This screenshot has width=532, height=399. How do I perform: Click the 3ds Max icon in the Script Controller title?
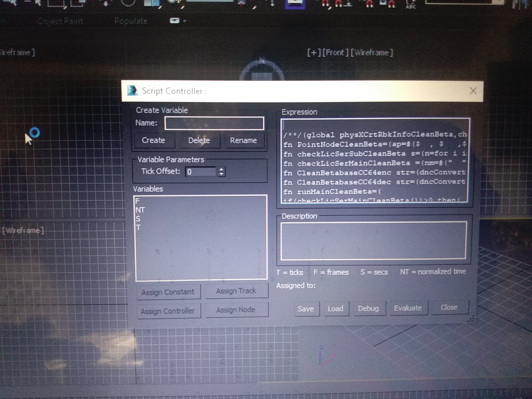pyautogui.click(x=132, y=91)
